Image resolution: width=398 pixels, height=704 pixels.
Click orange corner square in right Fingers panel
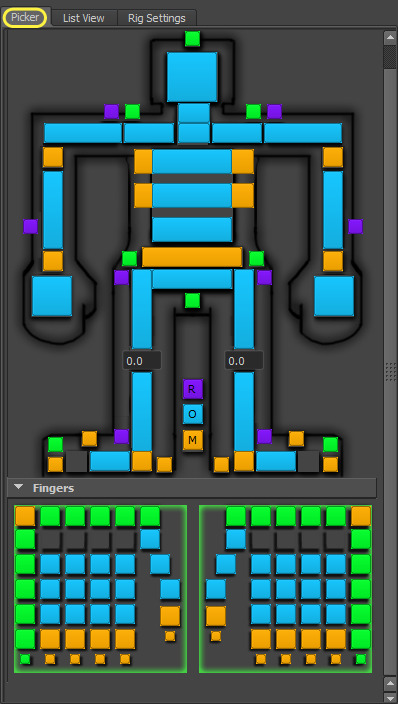click(361, 516)
